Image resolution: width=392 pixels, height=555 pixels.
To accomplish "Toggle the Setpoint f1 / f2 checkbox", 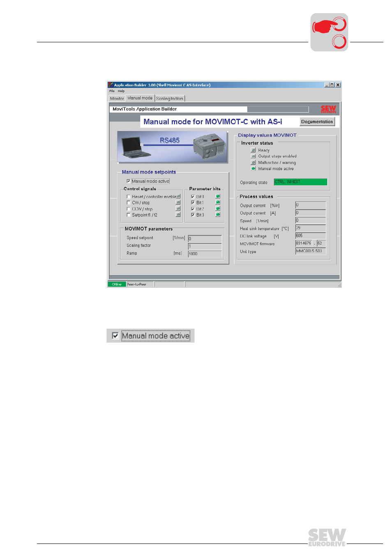I will pos(129,215).
